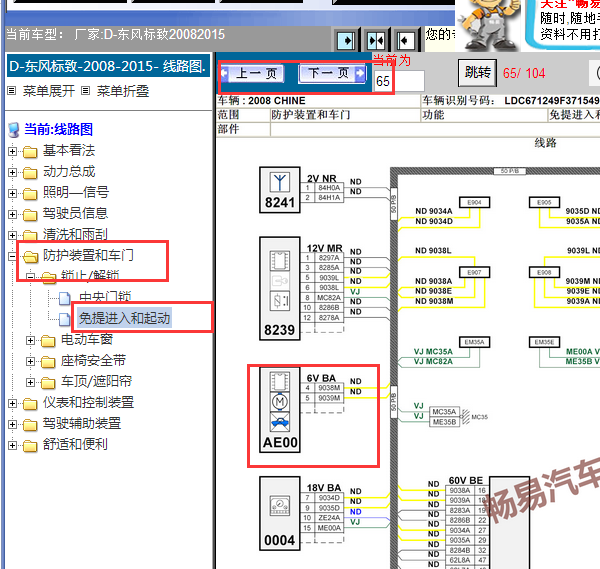Expand the 车顶/遮阳帘 folder
This screenshot has height=569, width=600.
[31, 382]
